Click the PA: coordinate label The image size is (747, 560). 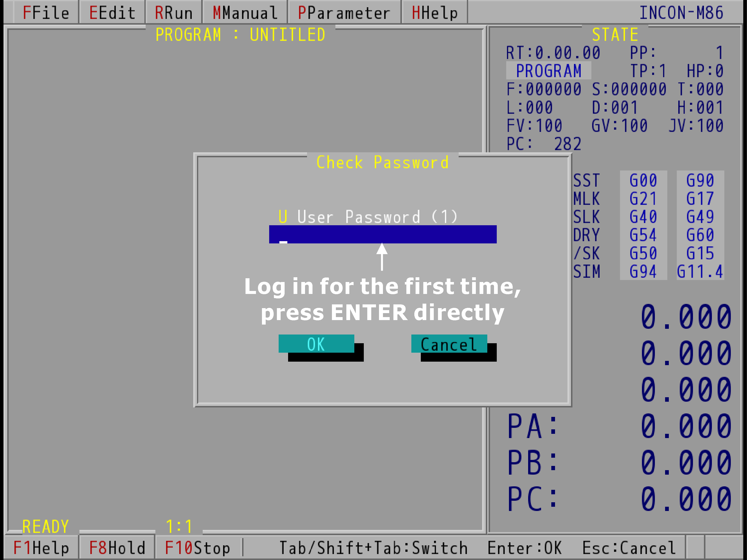pyautogui.click(x=533, y=426)
